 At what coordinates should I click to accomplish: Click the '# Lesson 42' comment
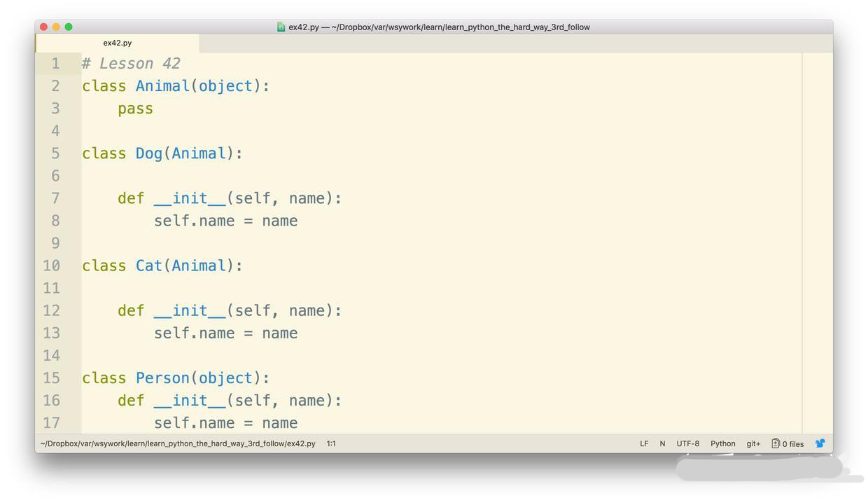(x=131, y=64)
